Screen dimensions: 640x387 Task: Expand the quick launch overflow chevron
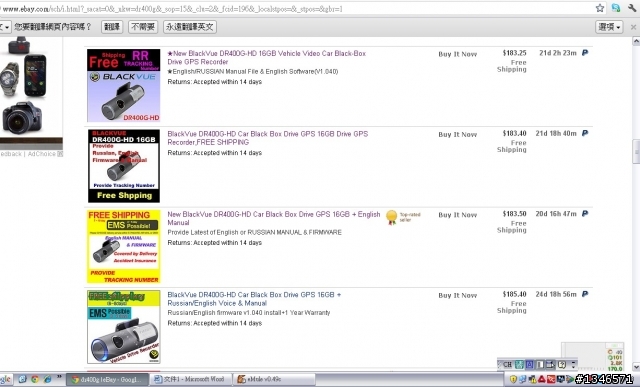59,376
